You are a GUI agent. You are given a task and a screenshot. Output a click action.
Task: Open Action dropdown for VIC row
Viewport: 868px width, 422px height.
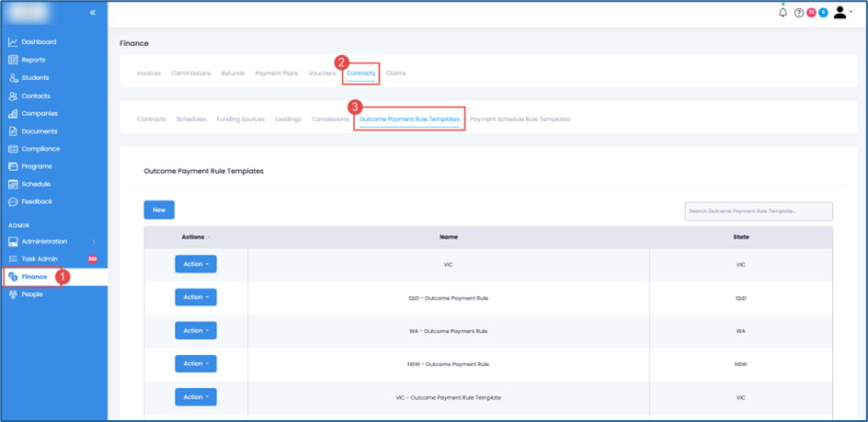tap(196, 265)
